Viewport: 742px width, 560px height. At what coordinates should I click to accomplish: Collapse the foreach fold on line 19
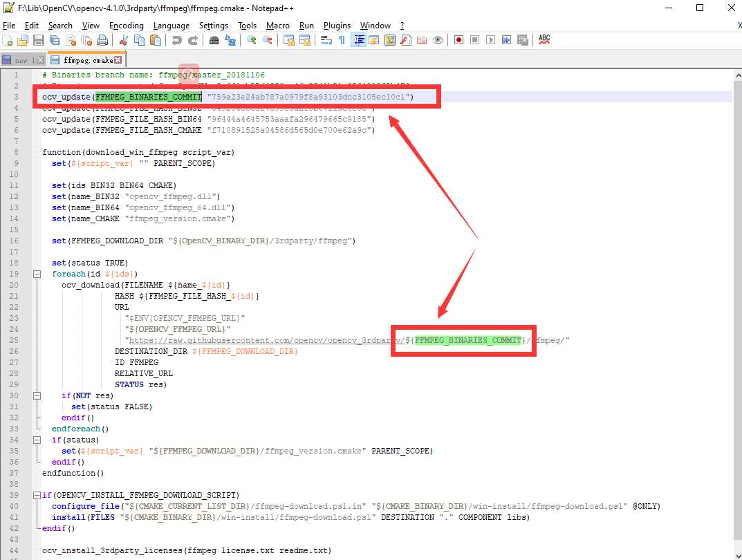tap(37, 274)
